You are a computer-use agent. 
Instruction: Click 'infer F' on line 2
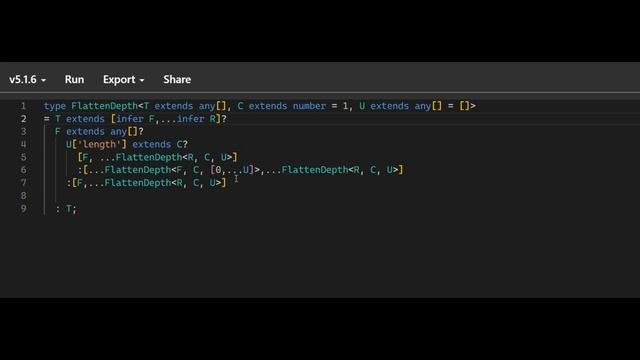pyautogui.click(x=135, y=119)
